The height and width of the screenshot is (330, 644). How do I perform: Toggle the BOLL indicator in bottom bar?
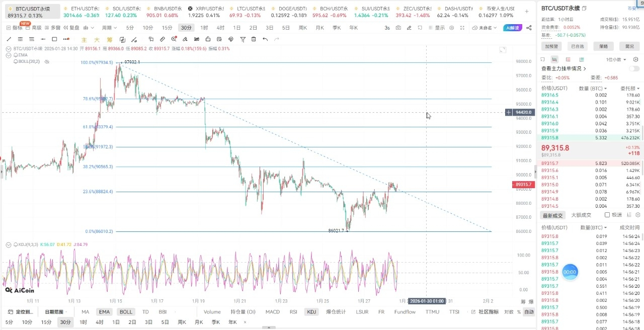pyautogui.click(x=126, y=312)
